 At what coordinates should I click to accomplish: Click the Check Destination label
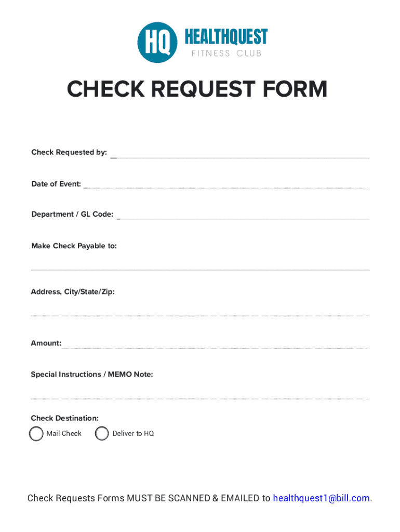coord(64,418)
